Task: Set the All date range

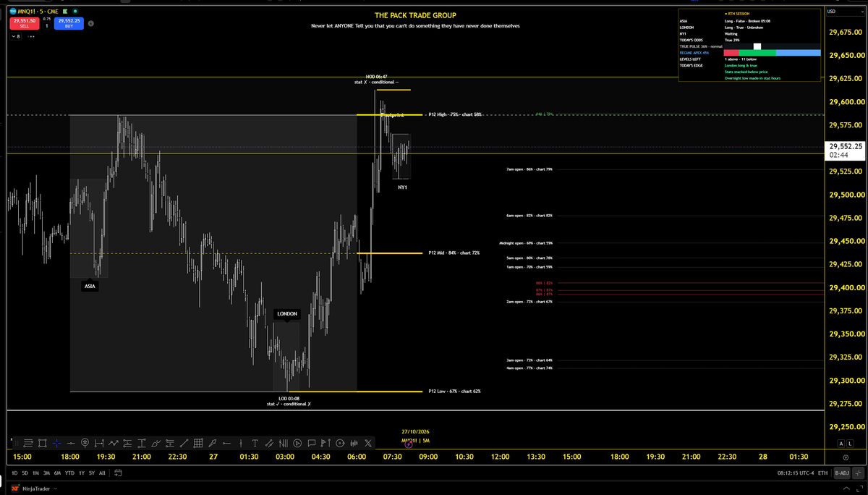Action: click(102, 473)
